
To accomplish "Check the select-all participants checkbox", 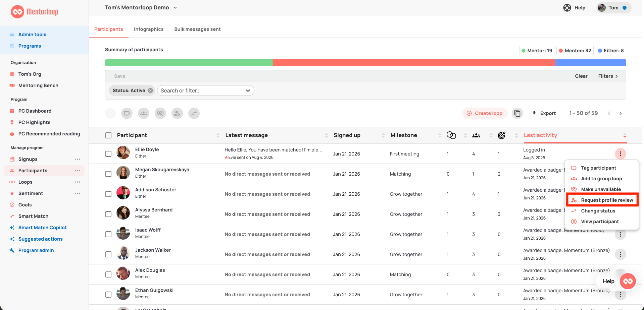I will click(108, 135).
